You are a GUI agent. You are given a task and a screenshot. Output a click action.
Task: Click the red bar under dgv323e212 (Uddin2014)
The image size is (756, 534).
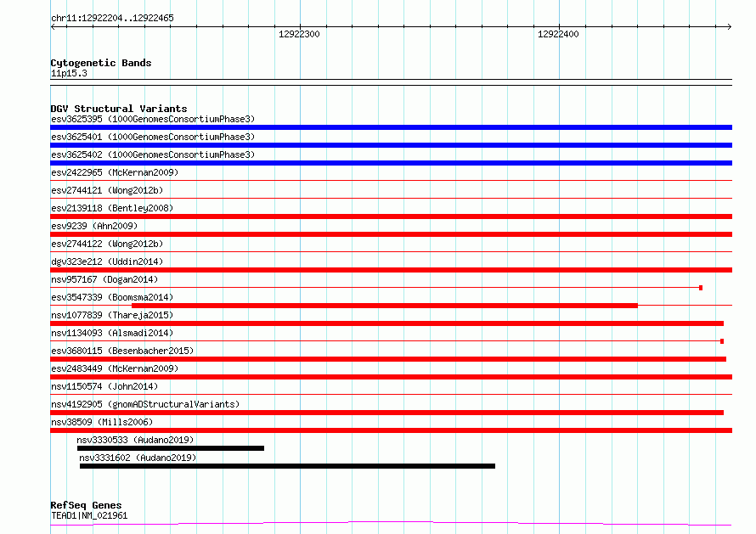[x=391, y=270]
